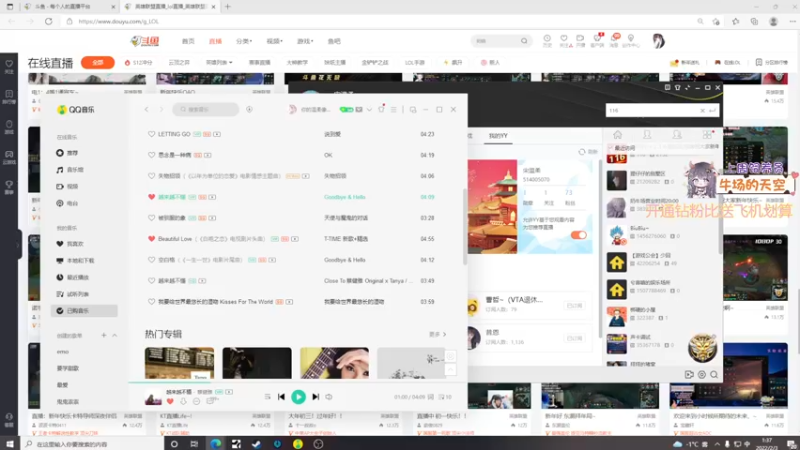Focus the QQ Music search box
This screenshot has height=450, width=800.
point(206,110)
